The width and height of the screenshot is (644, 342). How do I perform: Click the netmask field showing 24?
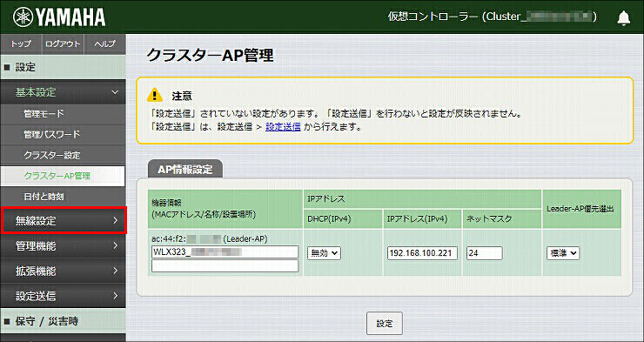(x=484, y=253)
